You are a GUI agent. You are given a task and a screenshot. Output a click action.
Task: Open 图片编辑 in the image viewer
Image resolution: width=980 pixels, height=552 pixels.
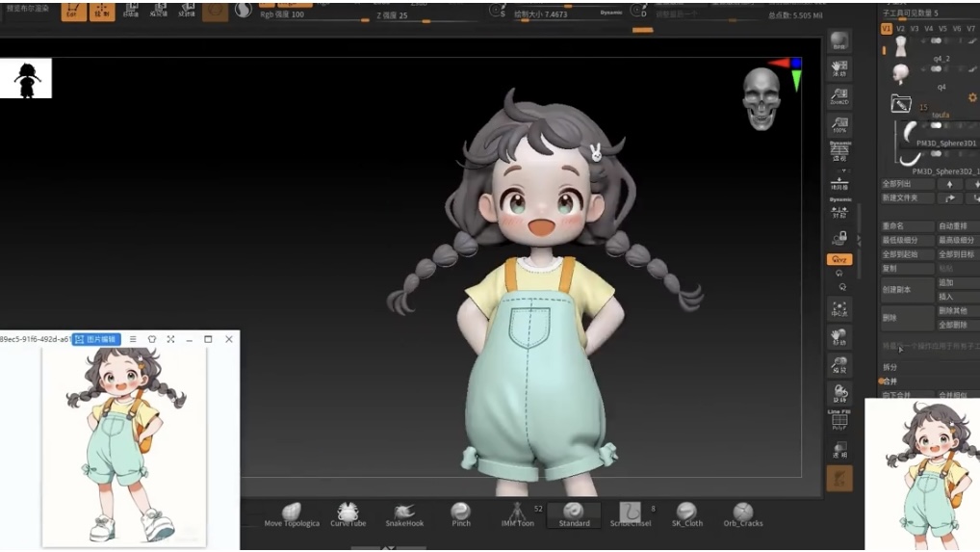(x=96, y=339)
